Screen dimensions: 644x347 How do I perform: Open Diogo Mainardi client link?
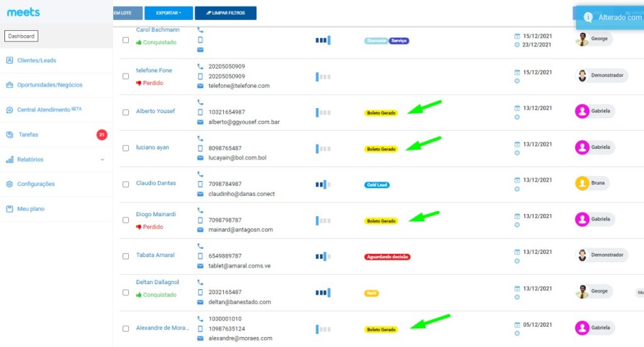tap(156, 214)
